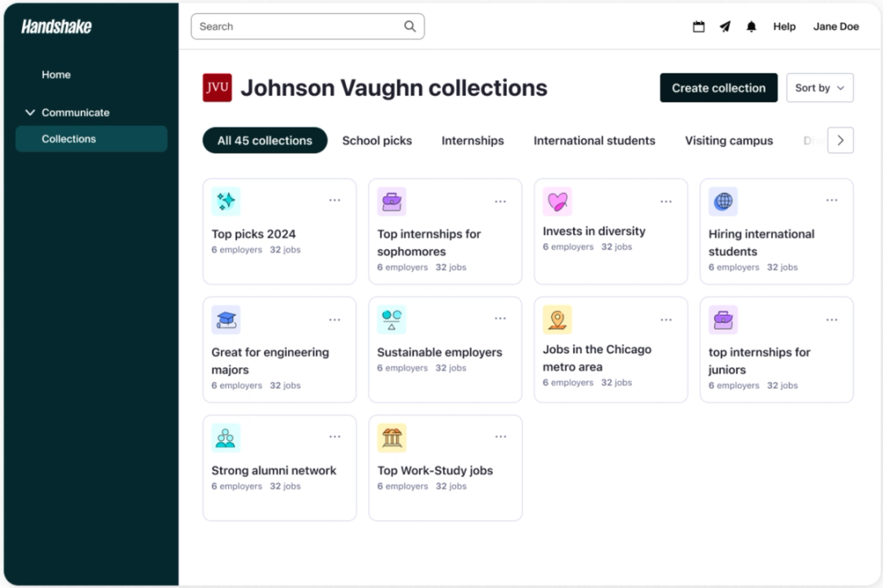Open the calendar icon in header
The width and height of the screenshot is (883, 588).
coord(698,26)
